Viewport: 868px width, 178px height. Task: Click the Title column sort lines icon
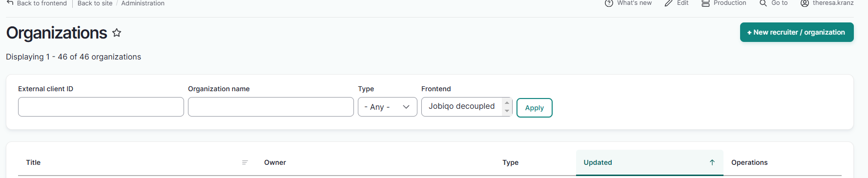(x=245, y=162)
